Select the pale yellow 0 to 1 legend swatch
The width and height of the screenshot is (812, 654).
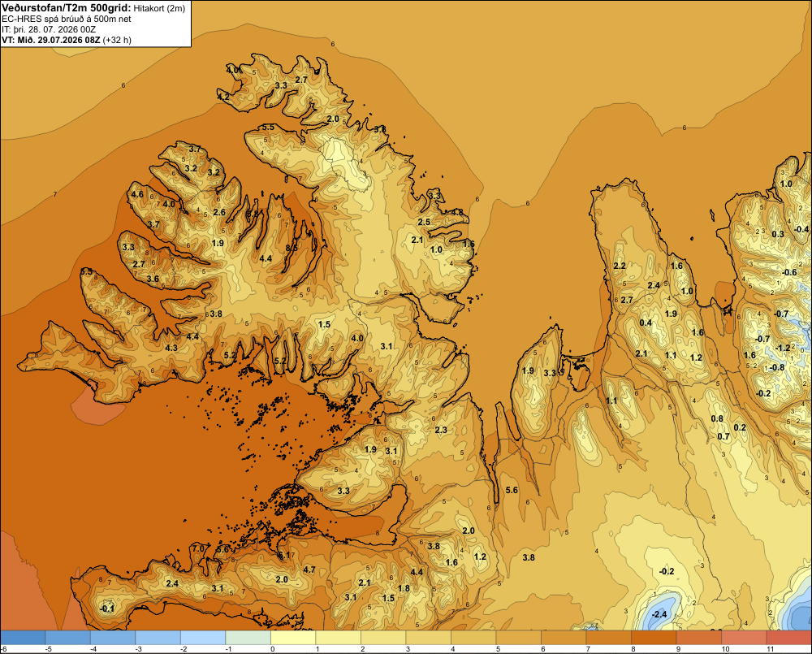point(293,638)
